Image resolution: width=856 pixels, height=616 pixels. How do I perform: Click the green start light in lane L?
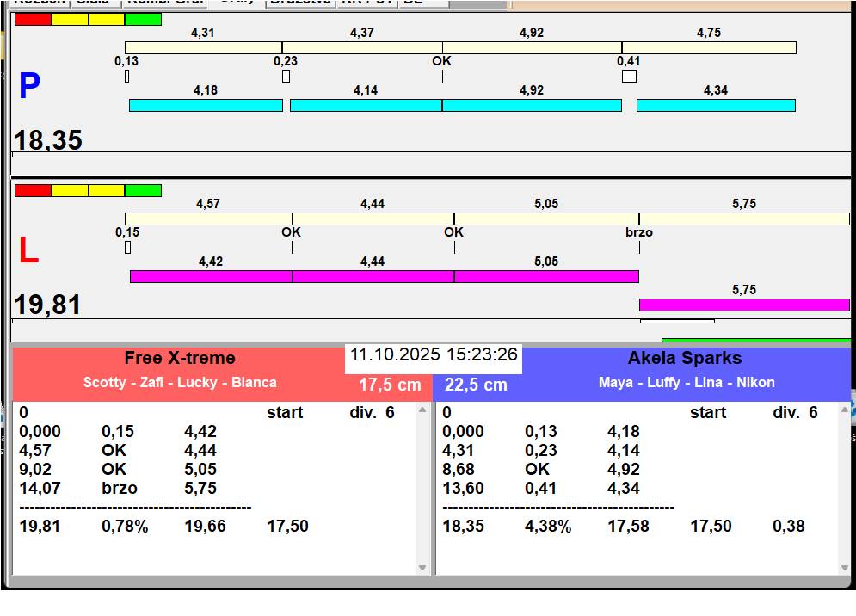143,190
